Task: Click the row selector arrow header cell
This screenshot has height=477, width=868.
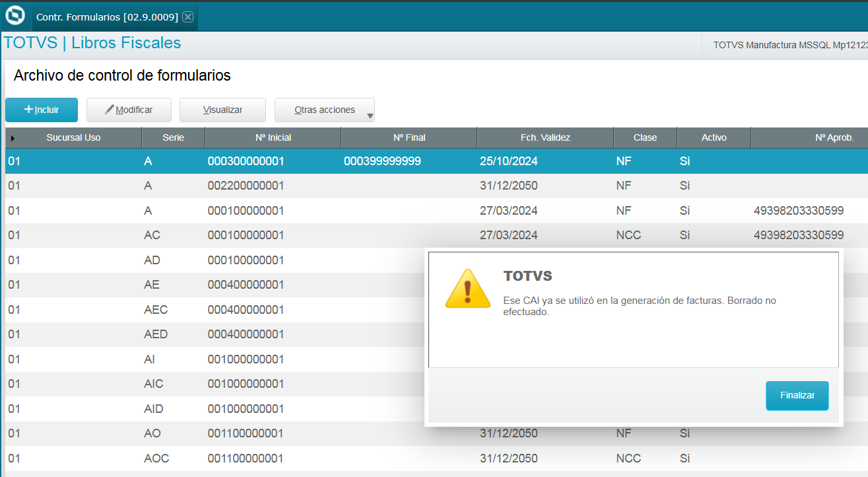Action: coord(13,138)
